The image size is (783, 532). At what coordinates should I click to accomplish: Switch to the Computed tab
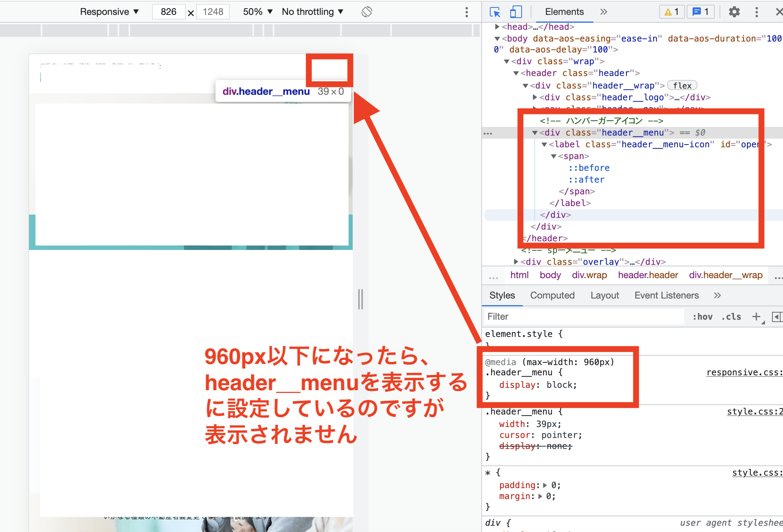(x=552, y=295)
